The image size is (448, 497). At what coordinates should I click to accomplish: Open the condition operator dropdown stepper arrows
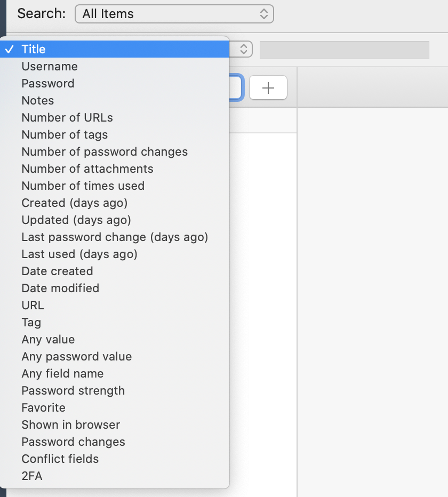point(243,50)
